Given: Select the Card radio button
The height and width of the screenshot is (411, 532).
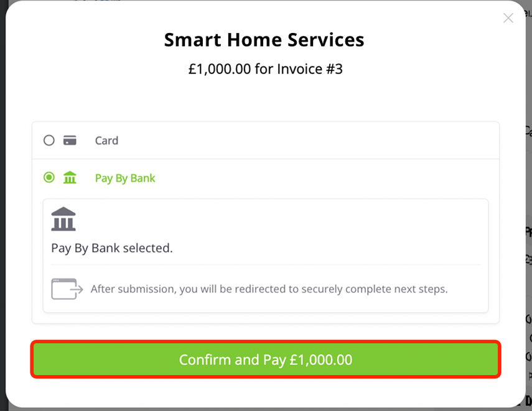Looking at the screenshot, I should pos(49,141).
